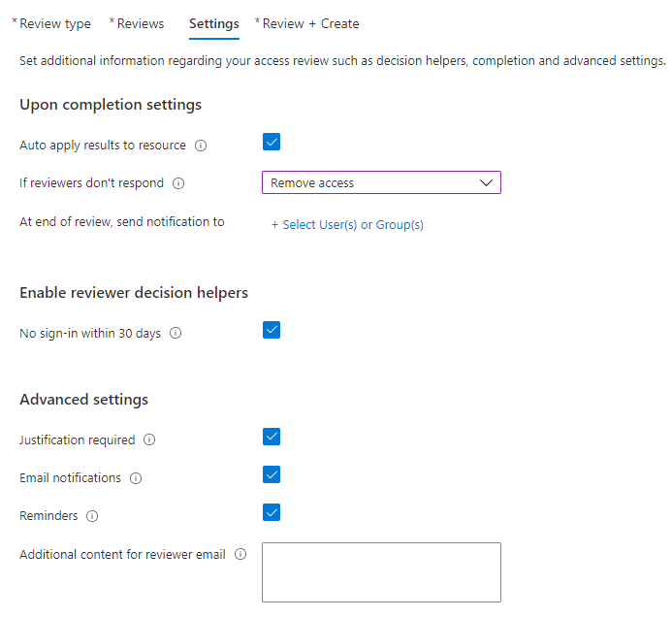
Task: Go to the Reviews tab
Action: pos(140,23)
